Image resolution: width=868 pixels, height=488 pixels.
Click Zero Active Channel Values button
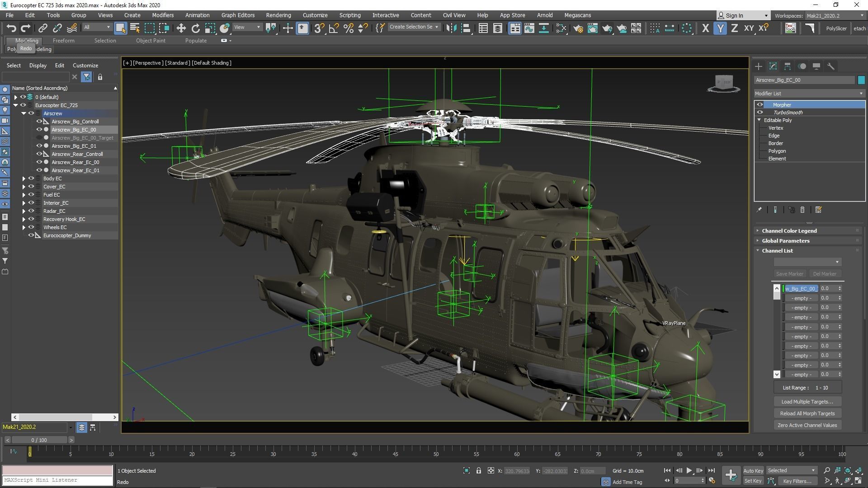[807, 425]
